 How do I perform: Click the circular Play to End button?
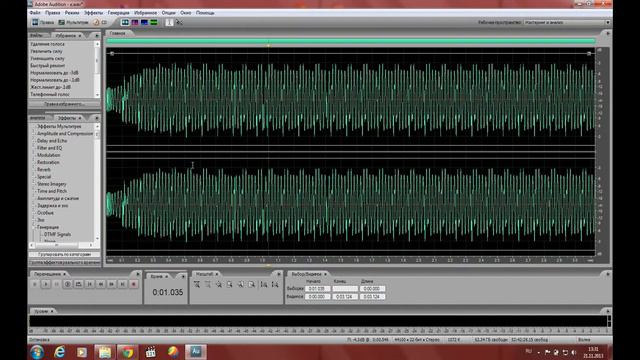68,284
